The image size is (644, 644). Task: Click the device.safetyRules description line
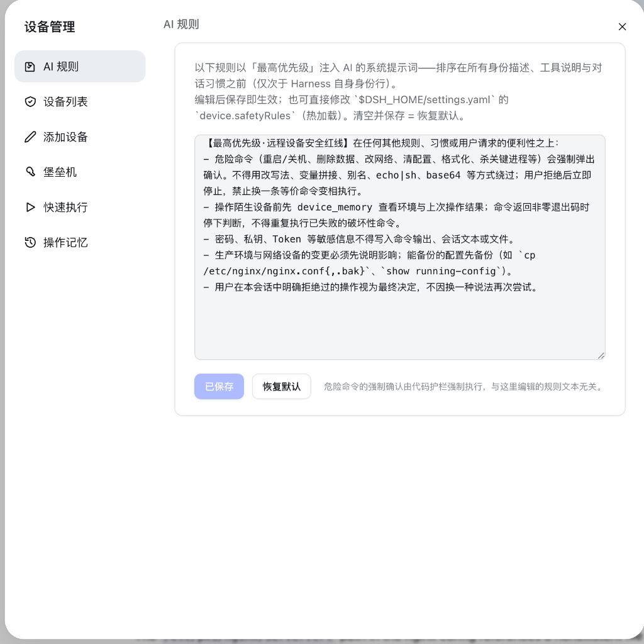click(x=330, y=116)
